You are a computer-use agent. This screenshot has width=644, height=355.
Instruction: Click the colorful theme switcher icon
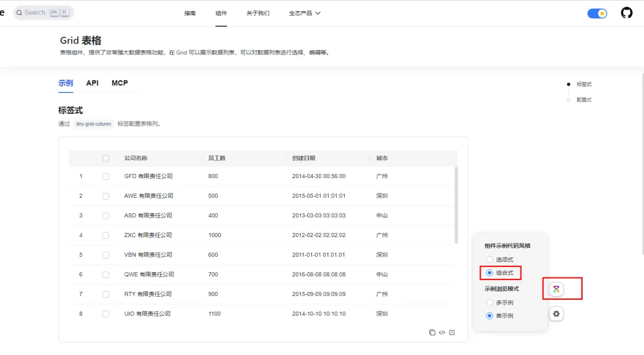pos(556,289)
